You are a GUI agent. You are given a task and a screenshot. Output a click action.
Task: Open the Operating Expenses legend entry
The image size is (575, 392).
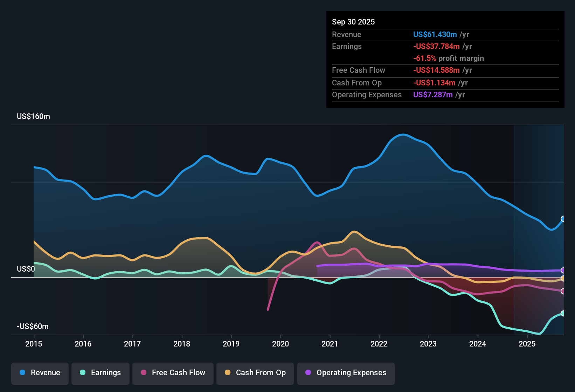[346, 373]
